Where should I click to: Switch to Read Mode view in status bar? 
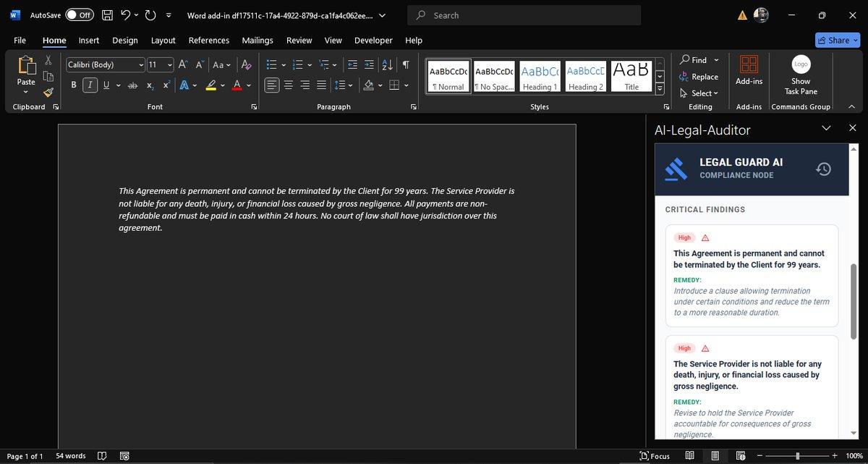pyautogui.click(x=689, y=456)
